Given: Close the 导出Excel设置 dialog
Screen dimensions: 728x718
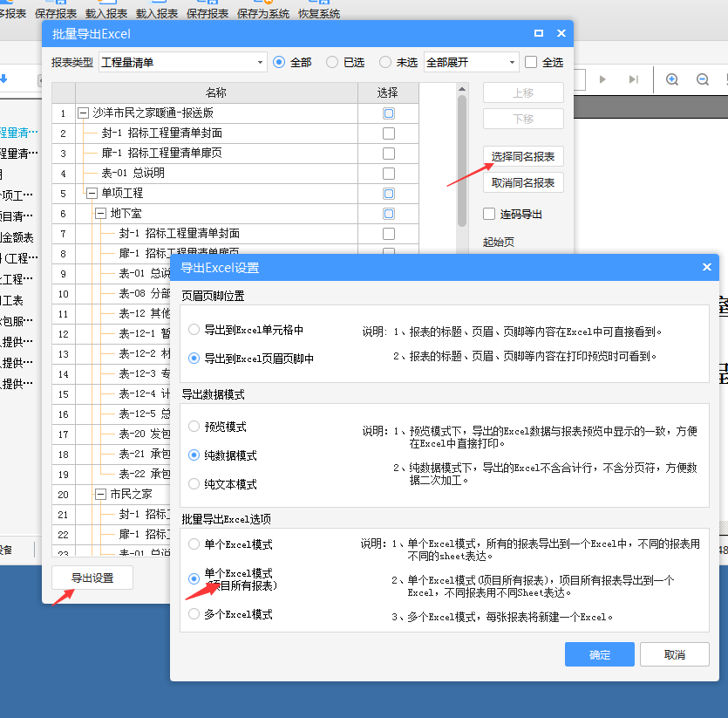Looking at the screenshot, I should pyautogui.click(x=707, y=267).
